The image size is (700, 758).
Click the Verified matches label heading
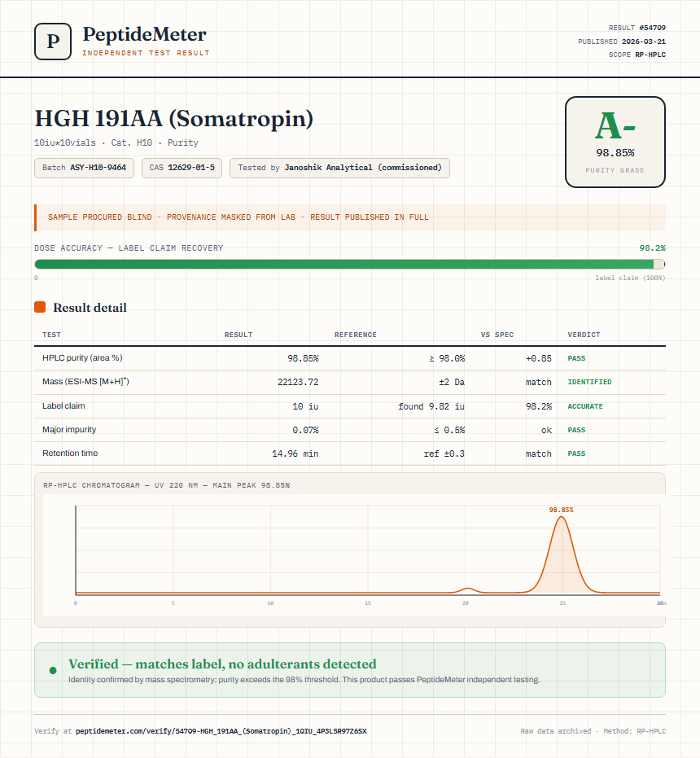point(222,664)
